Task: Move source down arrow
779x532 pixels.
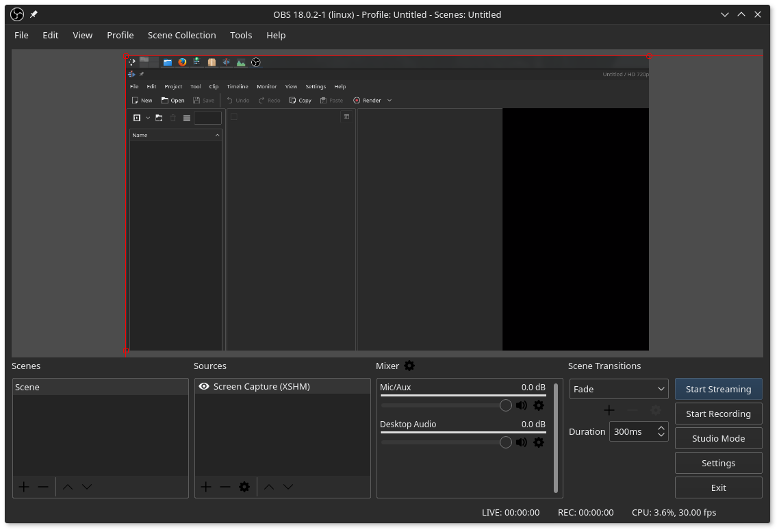Action: 288,487
